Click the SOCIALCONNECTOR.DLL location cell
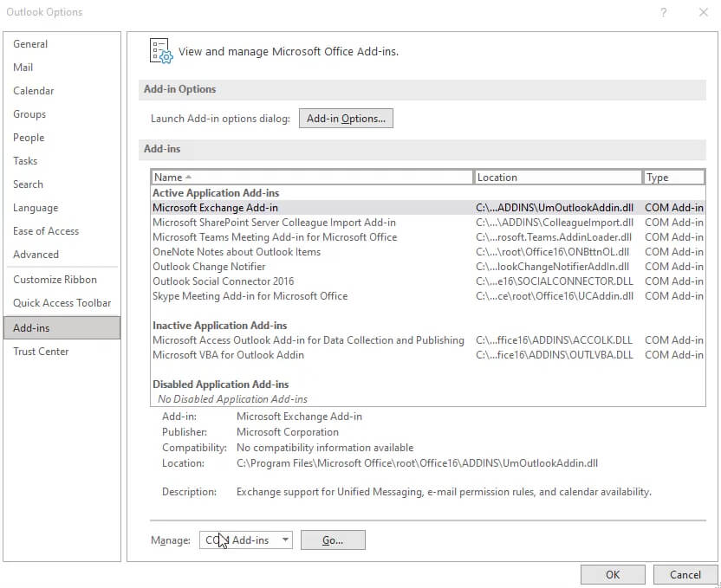Screen dimensions: 721x588 (x=555, y=281)
